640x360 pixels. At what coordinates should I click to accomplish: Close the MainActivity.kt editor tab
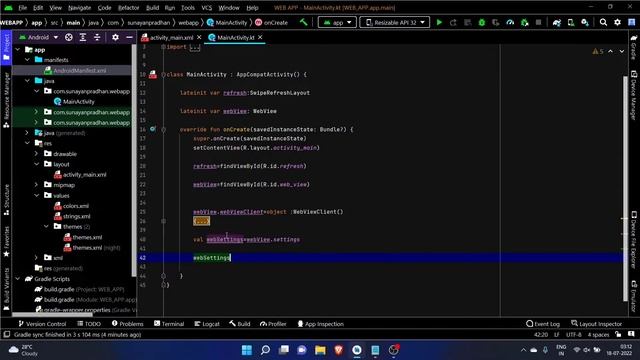coord(260,38)
